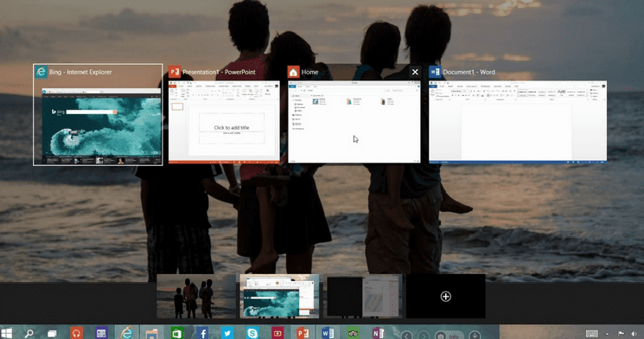Open Twitter from the taskbar
Viewport: 644px width, 339px height.
click(227, 333)
